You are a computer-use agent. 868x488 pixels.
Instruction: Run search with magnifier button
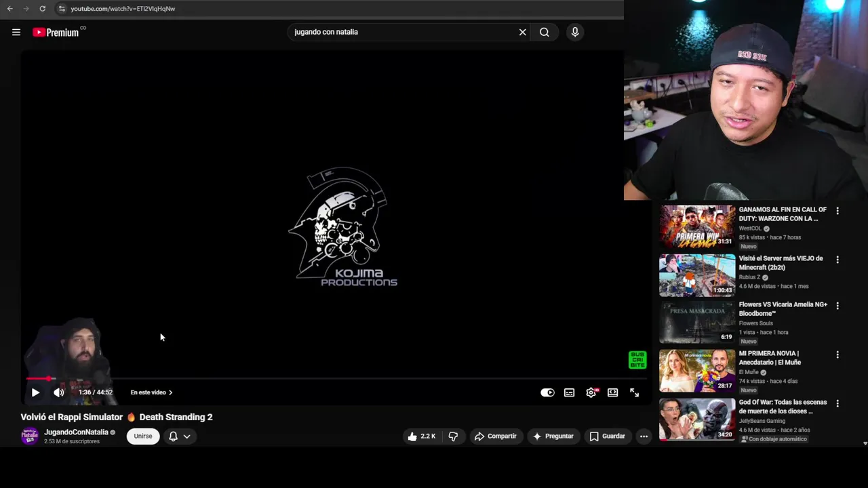(x=545, y=32)
